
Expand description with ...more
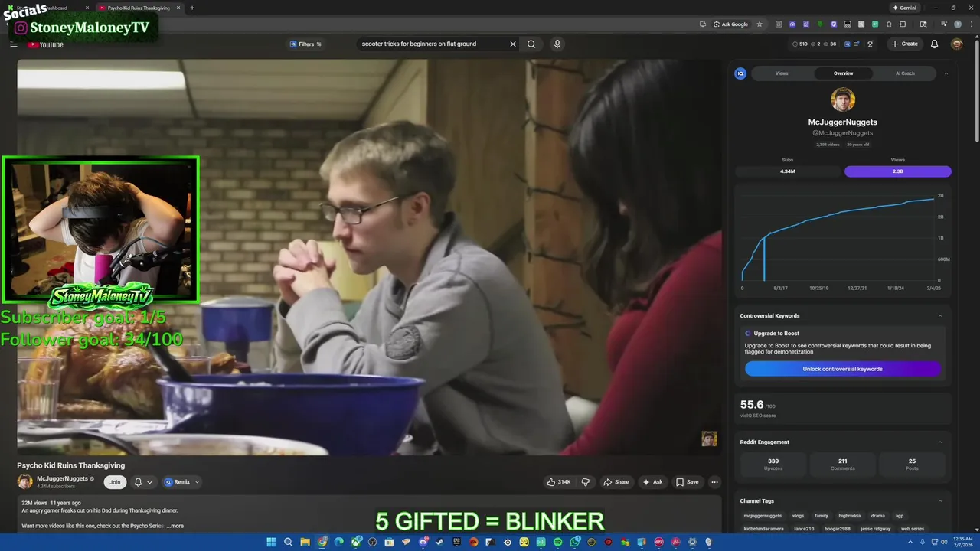tap(175, 526)
